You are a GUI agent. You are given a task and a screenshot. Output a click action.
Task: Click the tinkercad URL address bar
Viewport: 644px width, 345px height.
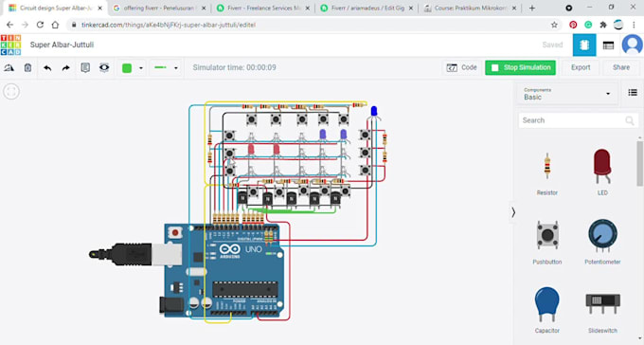pyautogui.click(x=308, y=25)
